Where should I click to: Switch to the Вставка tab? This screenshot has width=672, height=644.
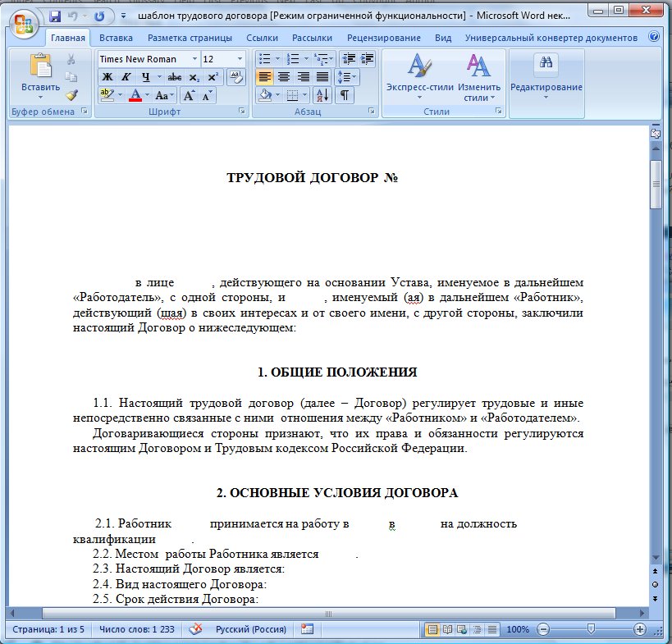[x=116, y=38]
